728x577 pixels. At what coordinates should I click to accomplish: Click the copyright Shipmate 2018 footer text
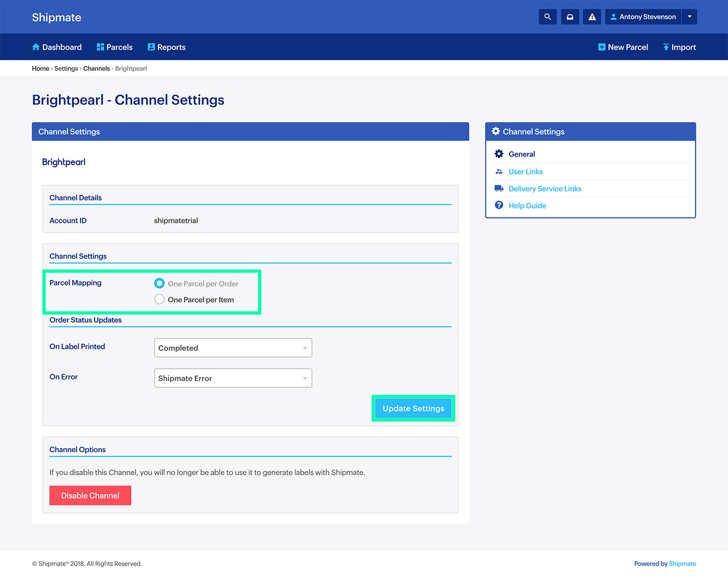[x=87, y=564]
